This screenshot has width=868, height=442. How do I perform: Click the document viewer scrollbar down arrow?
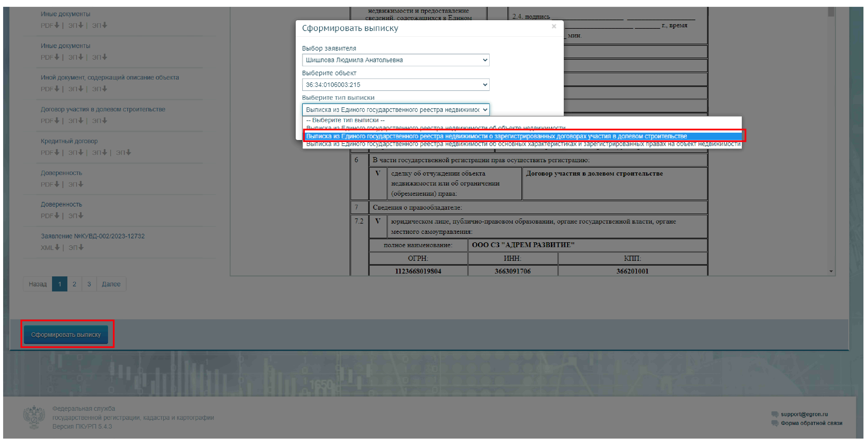point(831,271)
